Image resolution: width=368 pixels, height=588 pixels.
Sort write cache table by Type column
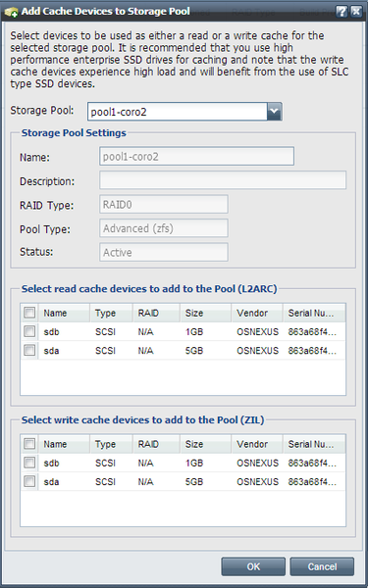(111, 444)
